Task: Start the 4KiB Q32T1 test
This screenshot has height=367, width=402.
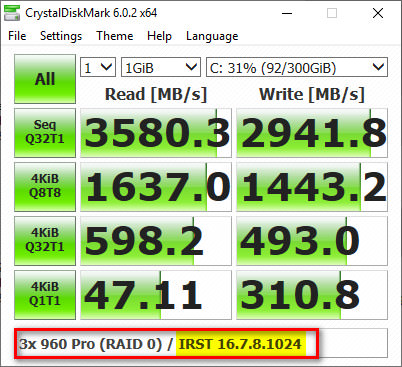Action: (45, 241)
